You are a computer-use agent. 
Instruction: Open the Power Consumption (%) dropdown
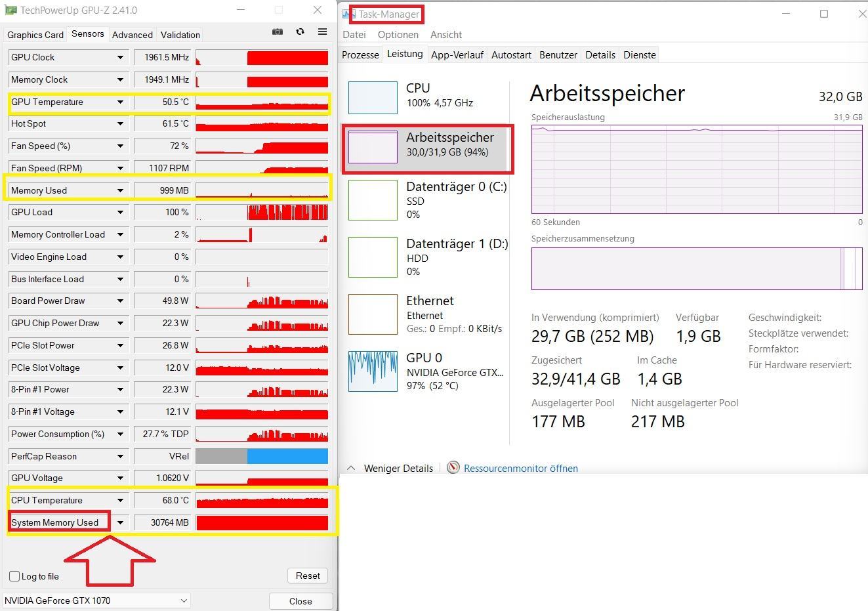click(120, 434)
